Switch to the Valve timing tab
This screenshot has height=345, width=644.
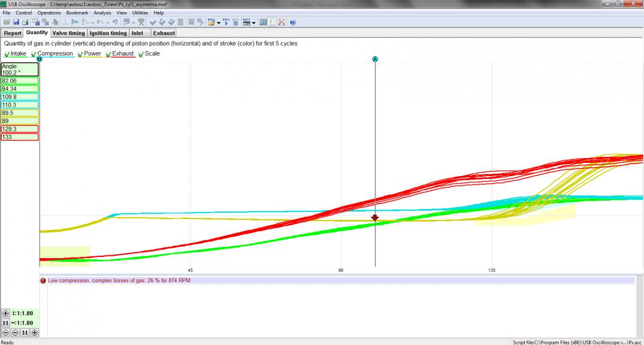[68, 33]
